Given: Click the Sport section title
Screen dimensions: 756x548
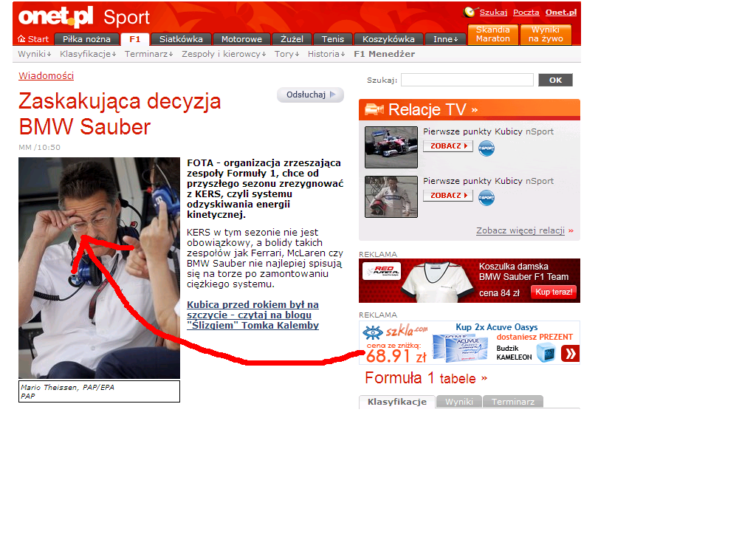Looking at the screenshot, I should click(x=126, y=18).
